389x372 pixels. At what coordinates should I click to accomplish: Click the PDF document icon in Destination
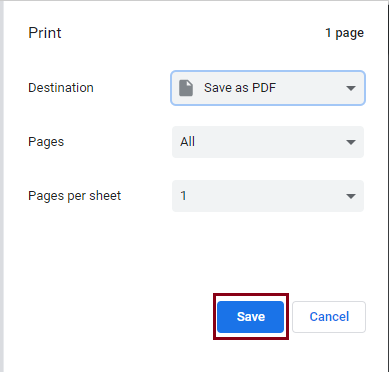click(x=186, y=88)
